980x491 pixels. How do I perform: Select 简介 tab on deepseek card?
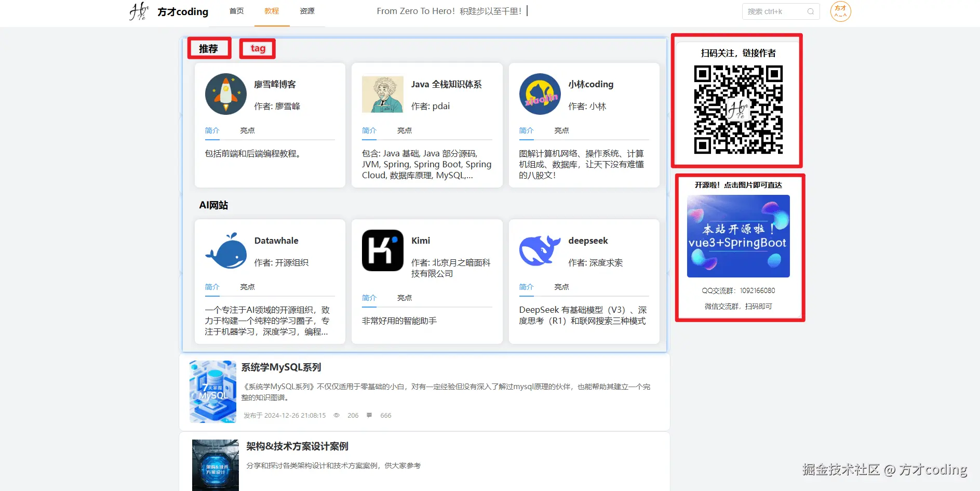click(x=526, y=287)
